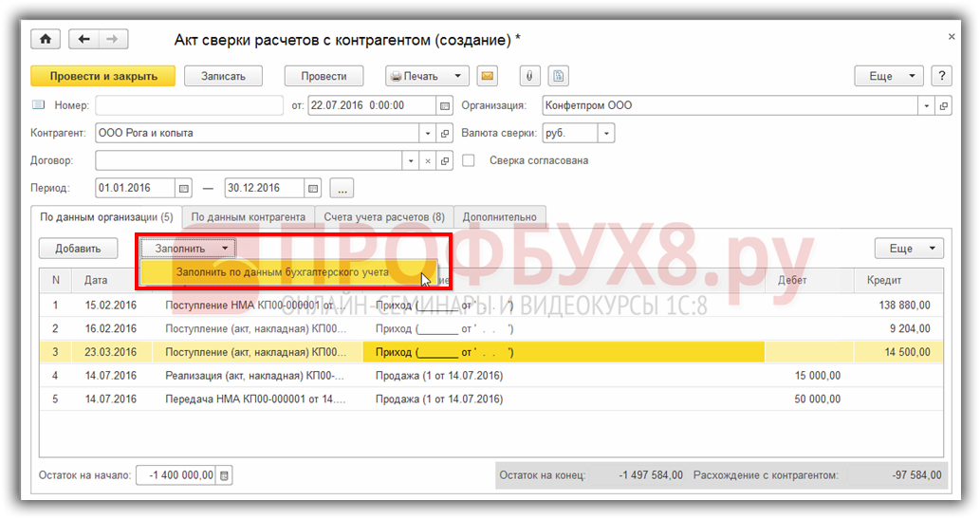Screen dimensions: 980x519
Task: Select Заполнить по данным бухгалтерского учета
Action: (283, 272)
